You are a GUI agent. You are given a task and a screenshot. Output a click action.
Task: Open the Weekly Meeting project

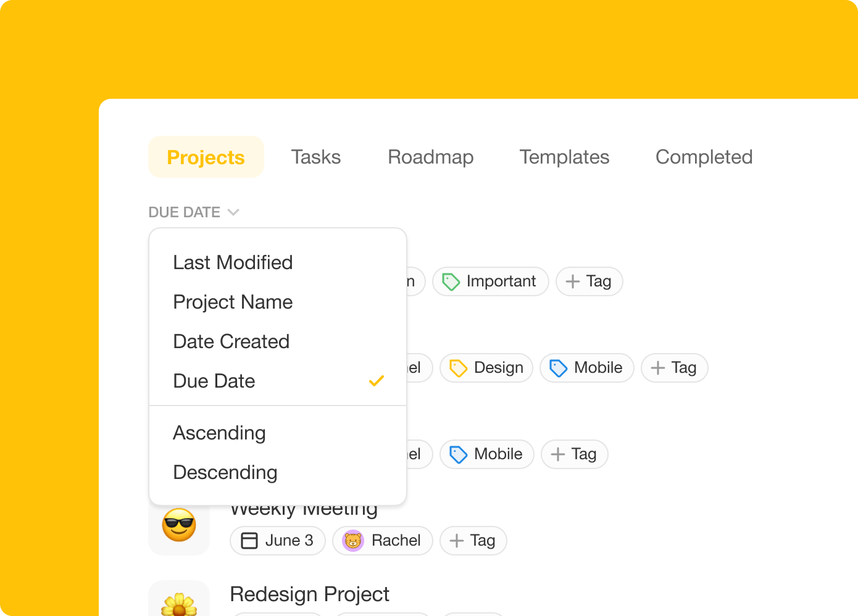(x=304, y=509)
